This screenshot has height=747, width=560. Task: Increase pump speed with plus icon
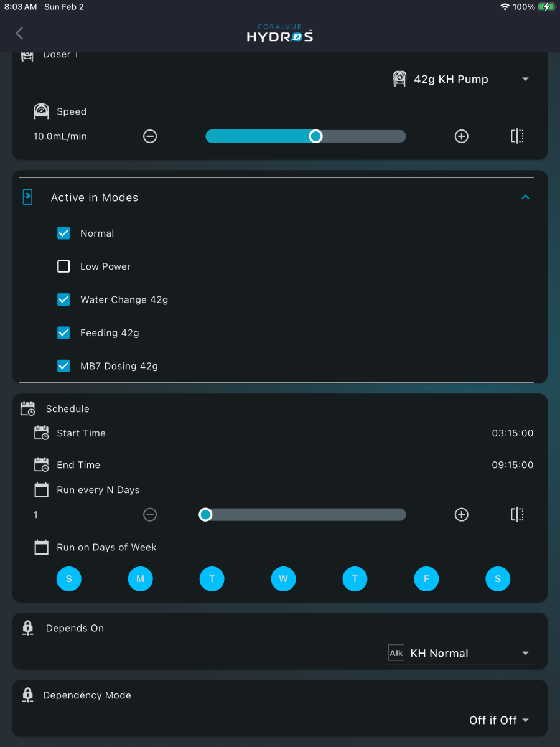coord(461,136)
